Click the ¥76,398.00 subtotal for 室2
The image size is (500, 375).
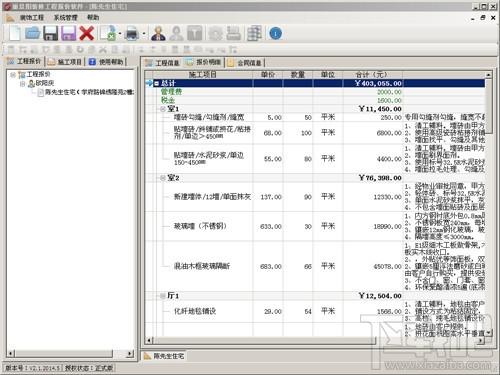(372, 178)
